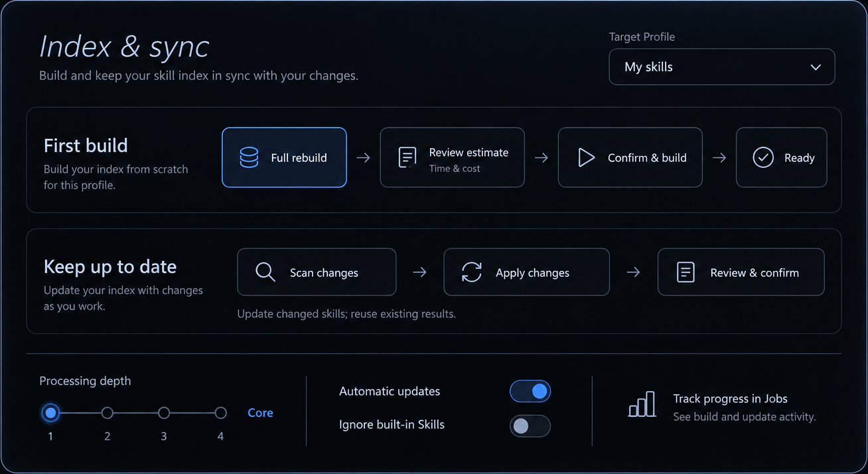Open the Target Profile dropdown

[722, 66]
